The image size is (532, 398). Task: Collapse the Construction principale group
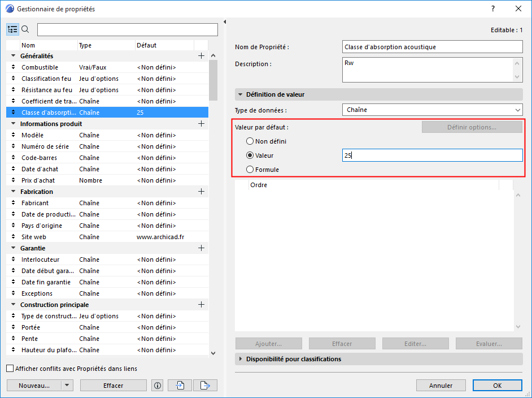13,305
